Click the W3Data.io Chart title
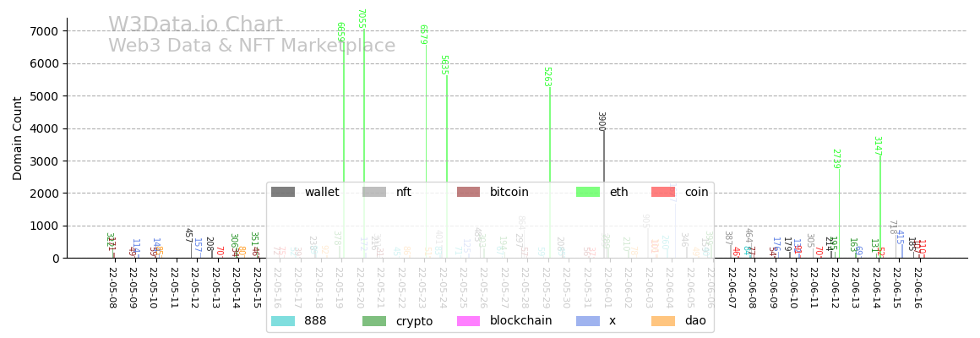 195,25
